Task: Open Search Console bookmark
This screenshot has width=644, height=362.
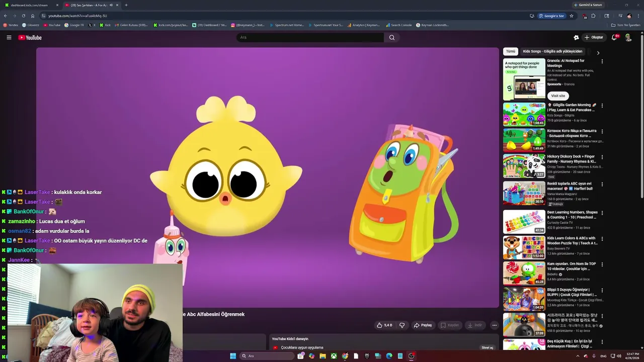Action: click(x=399, y=25)
